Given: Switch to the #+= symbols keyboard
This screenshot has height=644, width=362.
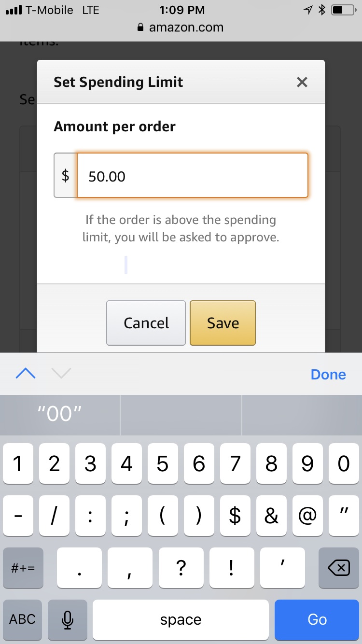Looking at the screenshot, I should coord(23,568).
